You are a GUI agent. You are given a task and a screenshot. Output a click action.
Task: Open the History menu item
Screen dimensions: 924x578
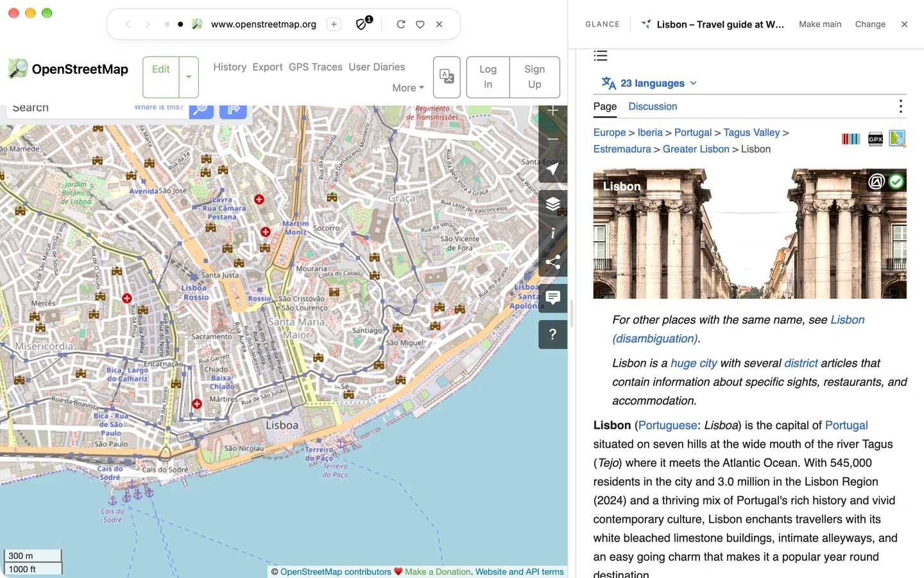[x=230, y=67]
